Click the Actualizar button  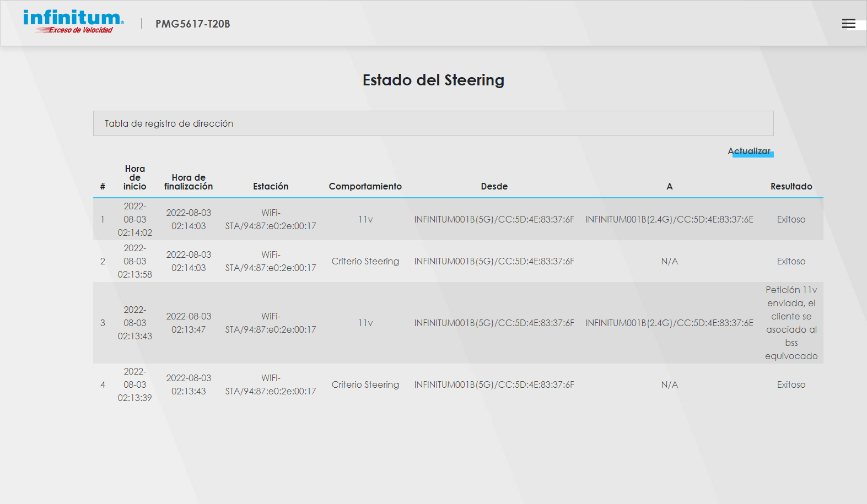coord(749,151)
